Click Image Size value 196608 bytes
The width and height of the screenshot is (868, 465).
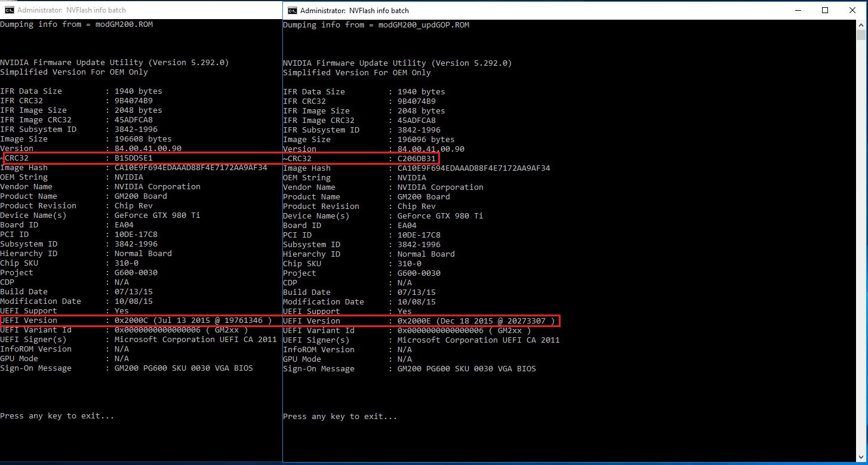pyautogui.click(x=143, y=139)
